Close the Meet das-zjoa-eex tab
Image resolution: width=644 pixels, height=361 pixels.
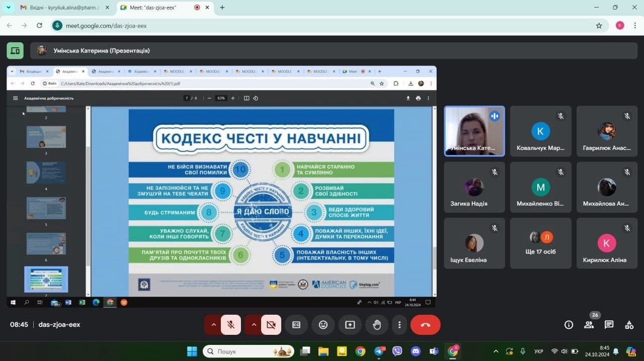click(207, 8)
